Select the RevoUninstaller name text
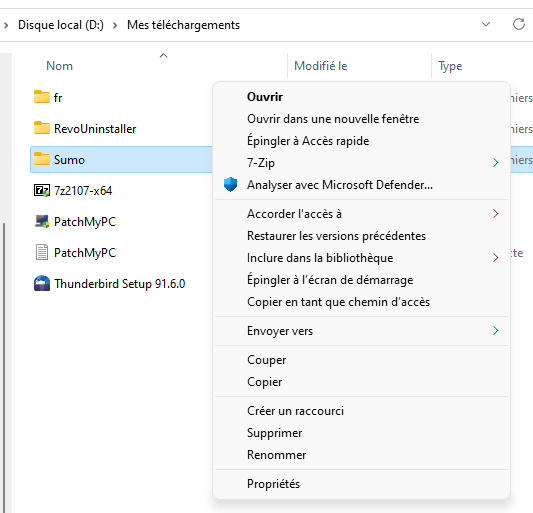 (95, 129)
